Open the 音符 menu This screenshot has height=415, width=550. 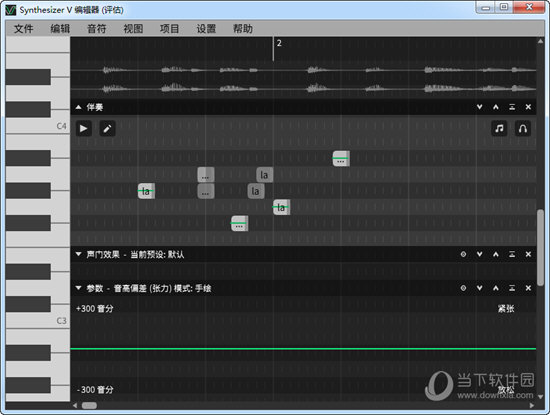(97, 28)
